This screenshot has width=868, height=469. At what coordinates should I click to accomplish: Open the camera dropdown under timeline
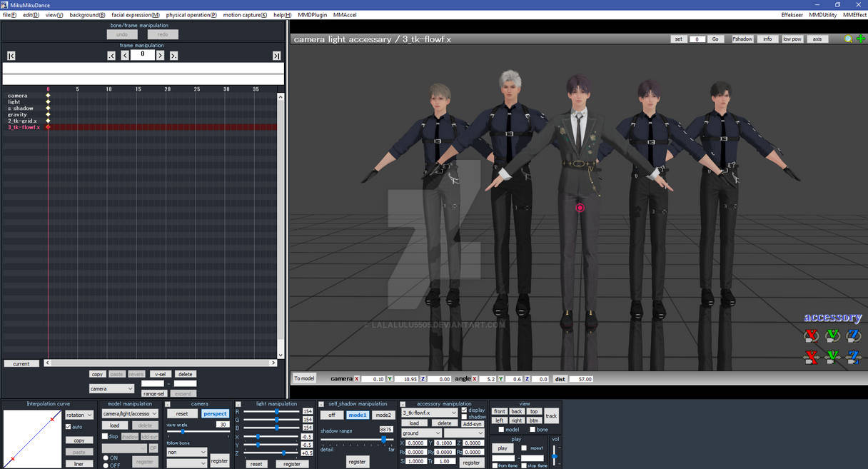click(x=111, y=389)
